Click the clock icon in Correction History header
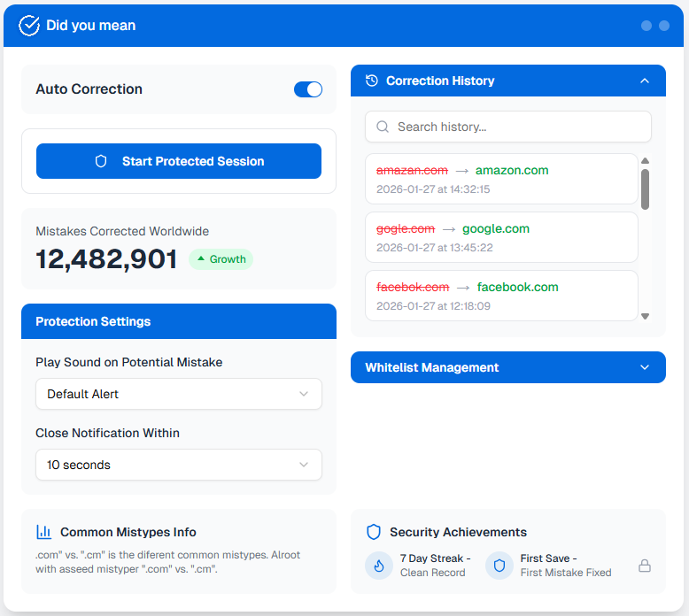Viewport: 689px width, 616px height. 372,81
